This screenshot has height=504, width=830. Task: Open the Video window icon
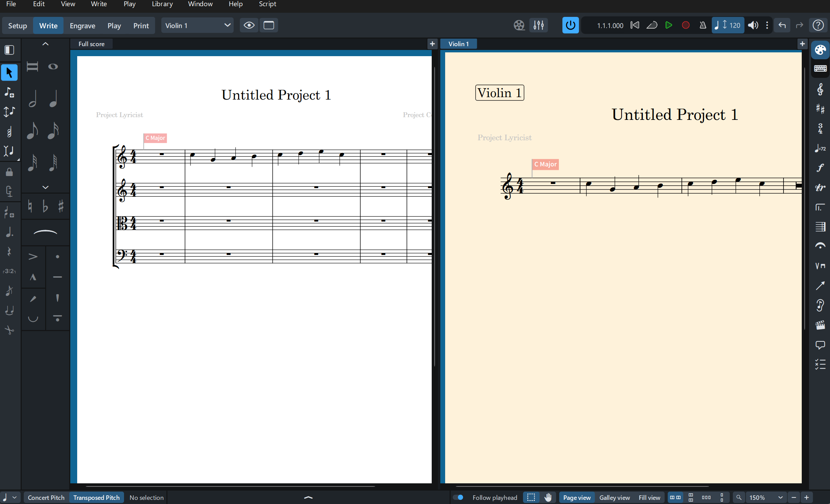point(519,25)
